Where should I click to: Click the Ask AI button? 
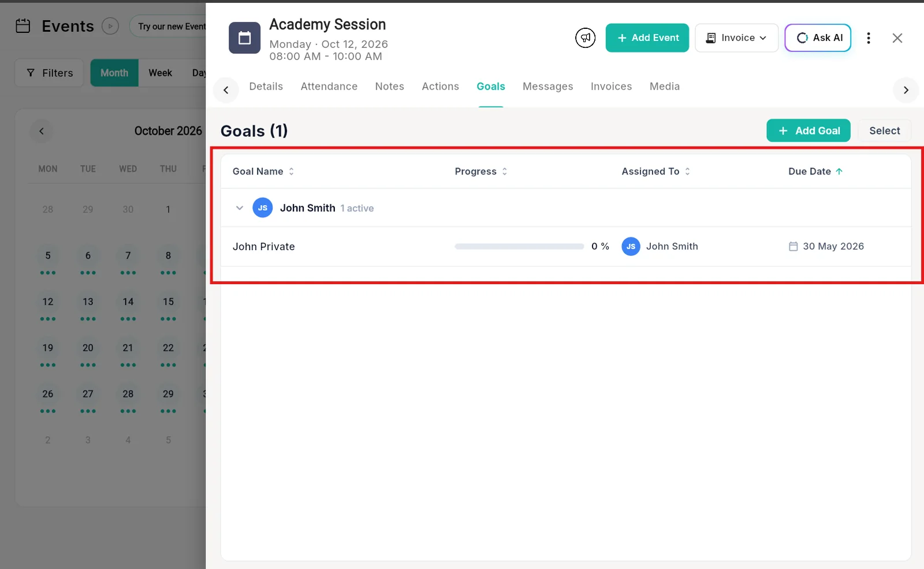[x=818, y=38]
